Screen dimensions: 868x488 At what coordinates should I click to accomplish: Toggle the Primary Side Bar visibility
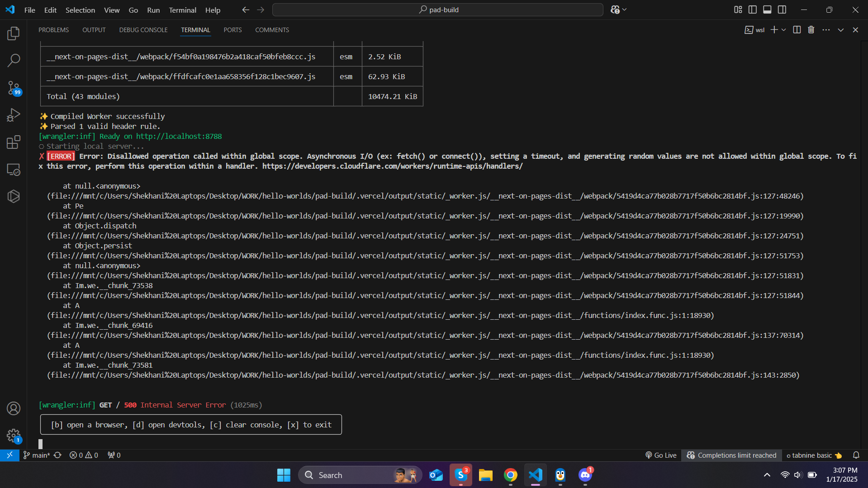pyautogui.click(x=753, y=9)
